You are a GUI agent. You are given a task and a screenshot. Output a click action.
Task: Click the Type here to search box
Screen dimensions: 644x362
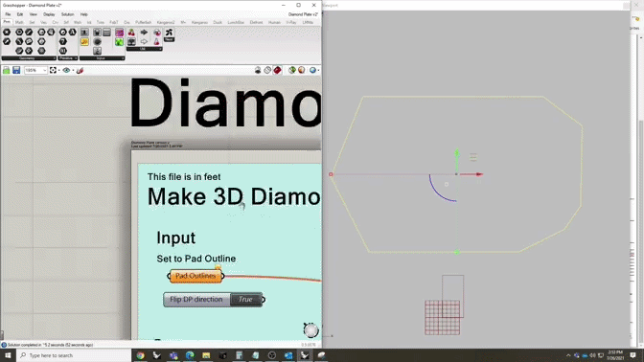[74, 355]
